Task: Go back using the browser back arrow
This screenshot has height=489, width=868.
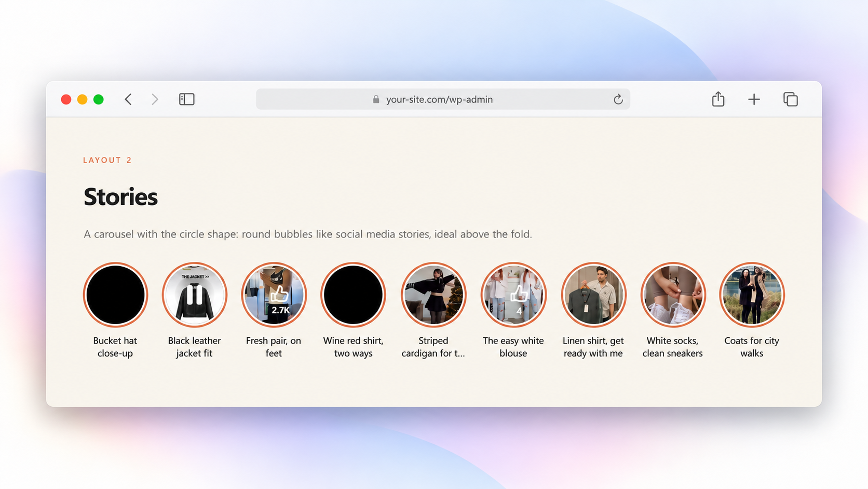Action: (x=128, y=99)
